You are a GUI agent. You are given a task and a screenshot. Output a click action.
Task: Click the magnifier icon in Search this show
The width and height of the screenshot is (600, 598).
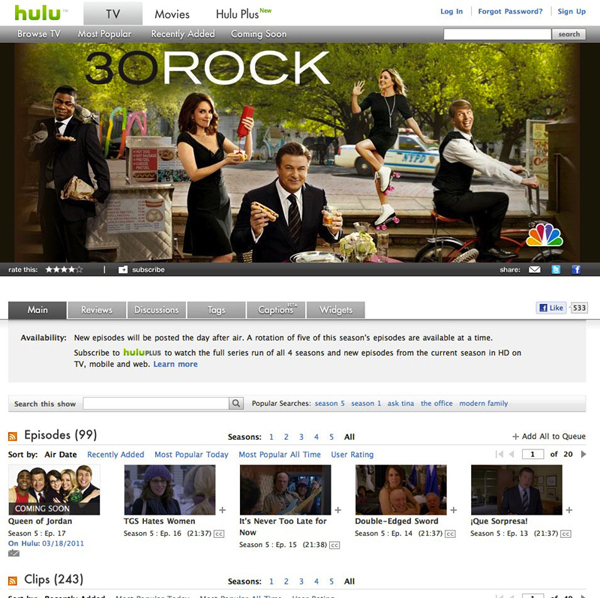(x=236, y=403)
